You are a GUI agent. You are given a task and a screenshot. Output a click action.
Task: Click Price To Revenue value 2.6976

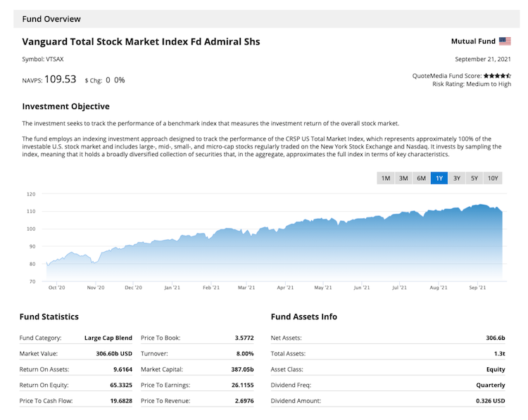tap(244, 401)
